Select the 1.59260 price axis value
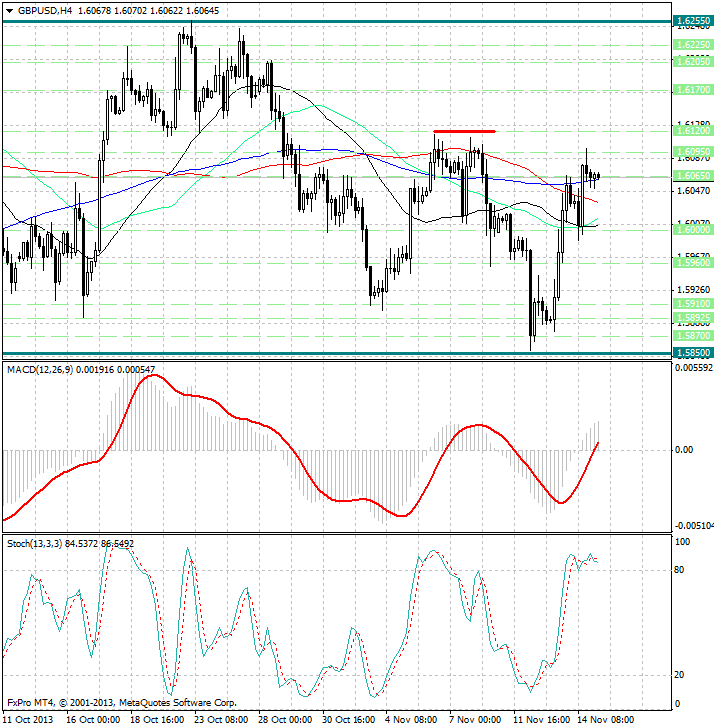Screen dimensions: 714x728 click(694, 290)
